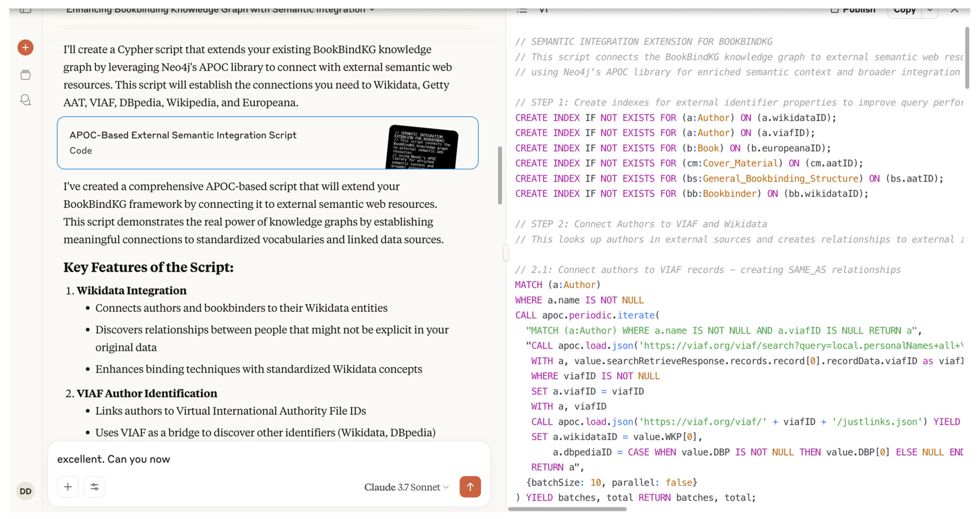This screenshot has width=980, height=519.
Task: Open the projects icon in sidebar
Action: pyautogui.click(x=25, y=75)
